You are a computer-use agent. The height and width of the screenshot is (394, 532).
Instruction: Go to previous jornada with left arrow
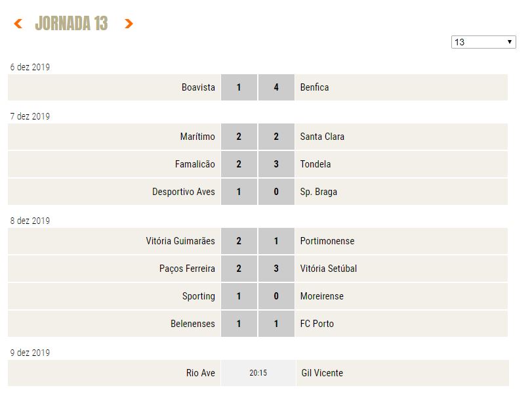point(18,24)
